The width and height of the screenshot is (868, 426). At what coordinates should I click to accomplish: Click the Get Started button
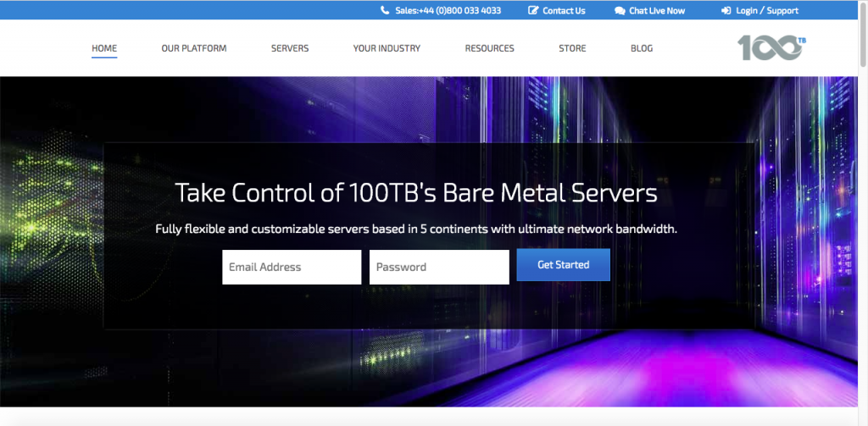pos(564,265)
